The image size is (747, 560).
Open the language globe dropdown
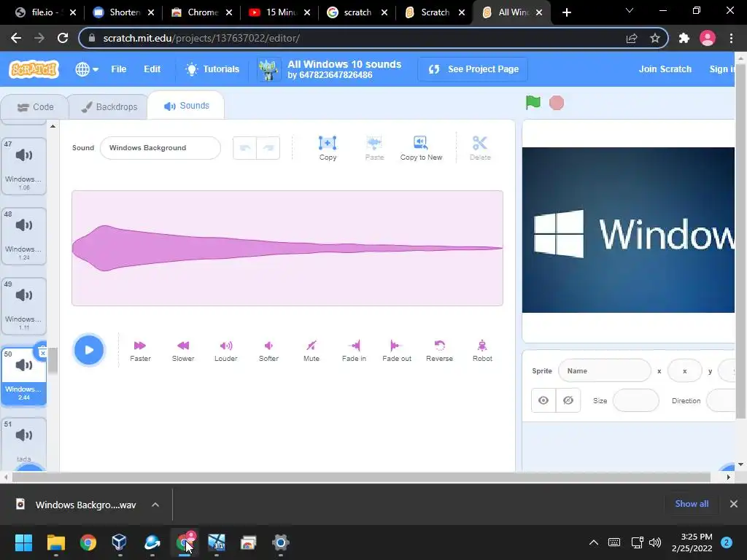pos(86,69)
